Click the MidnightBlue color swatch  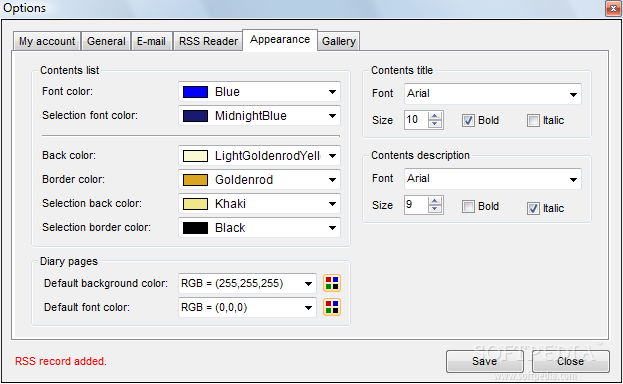tap(195, 116)
